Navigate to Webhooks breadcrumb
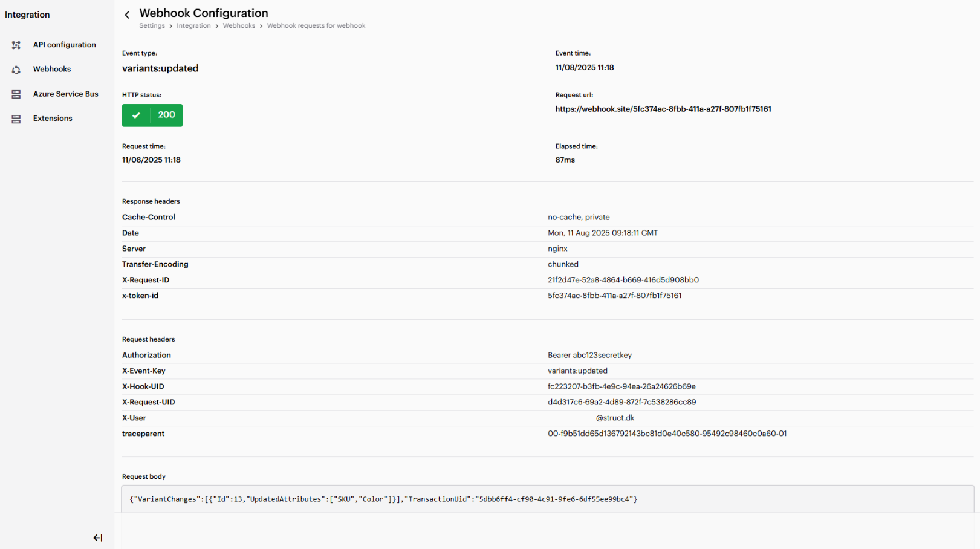 pos(239,26)
